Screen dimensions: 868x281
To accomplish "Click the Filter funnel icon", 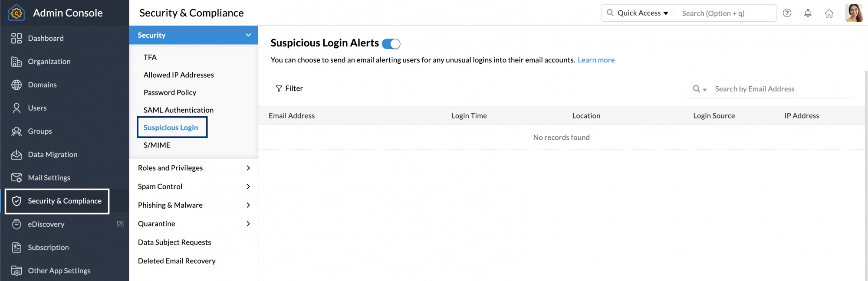I will (x=279, y=88).
